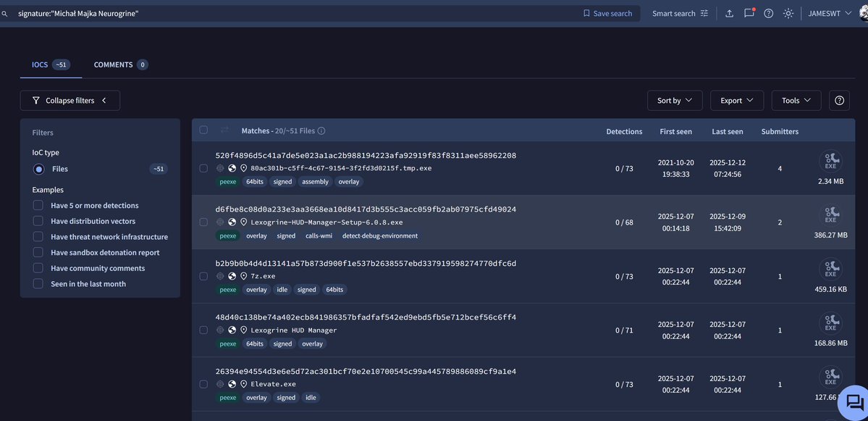868x421 pixels.
Task: Enable 'Have distribution vectors' filter
Action: click(38, 221)
